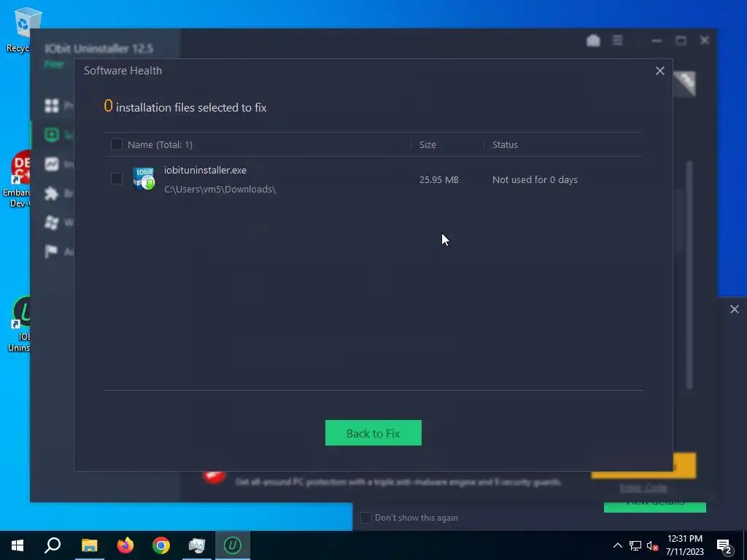Viewport: 747px width, 560px height.
Task: Open the hamburger menu in IObit title bar
Action: point(617,41)
